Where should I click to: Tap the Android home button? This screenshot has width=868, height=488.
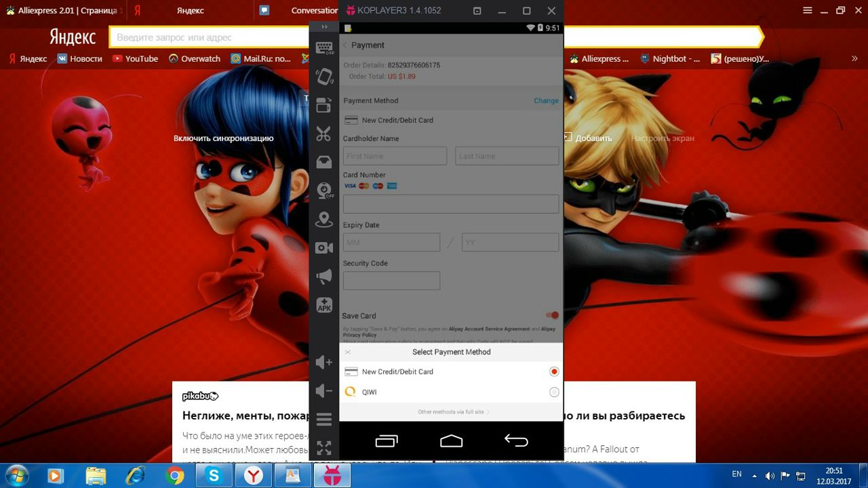point(451,441)
